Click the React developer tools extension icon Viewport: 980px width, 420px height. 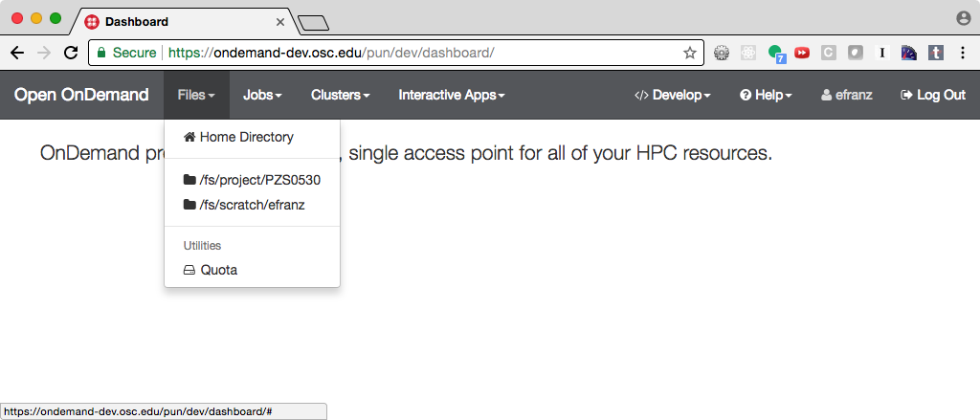click(749, 53)
